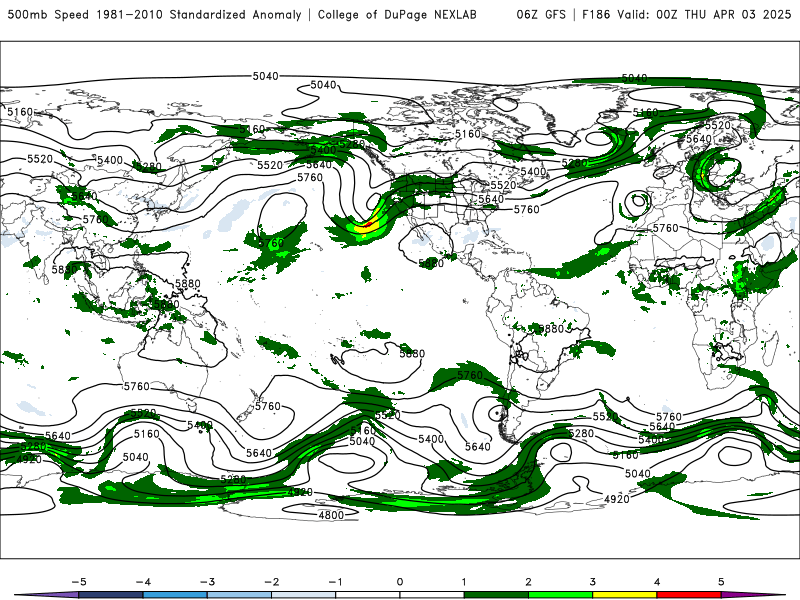Viewport: 800px width, 600px height.
Task: Click the '5040' label at top center of map
Action: point(266,76)
